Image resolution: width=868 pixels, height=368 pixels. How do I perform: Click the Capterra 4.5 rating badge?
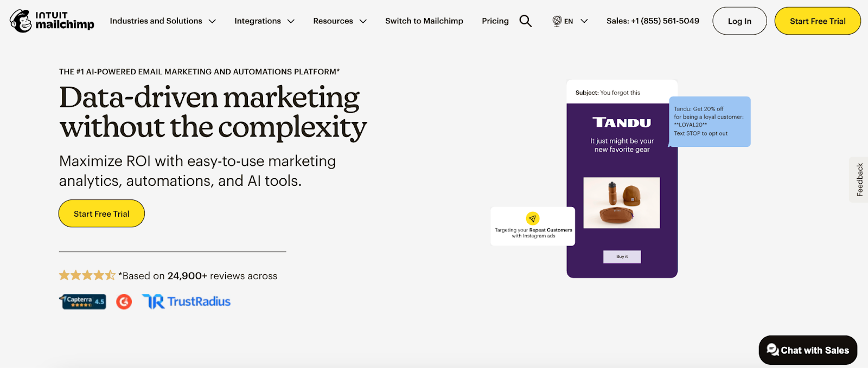point(82,301)
